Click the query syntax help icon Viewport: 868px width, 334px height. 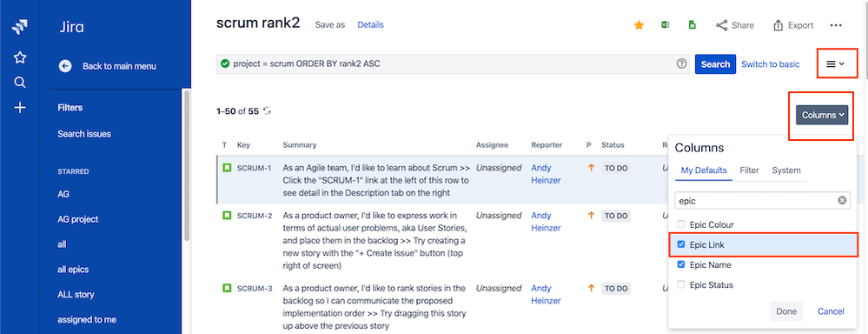tap(681, 63)
